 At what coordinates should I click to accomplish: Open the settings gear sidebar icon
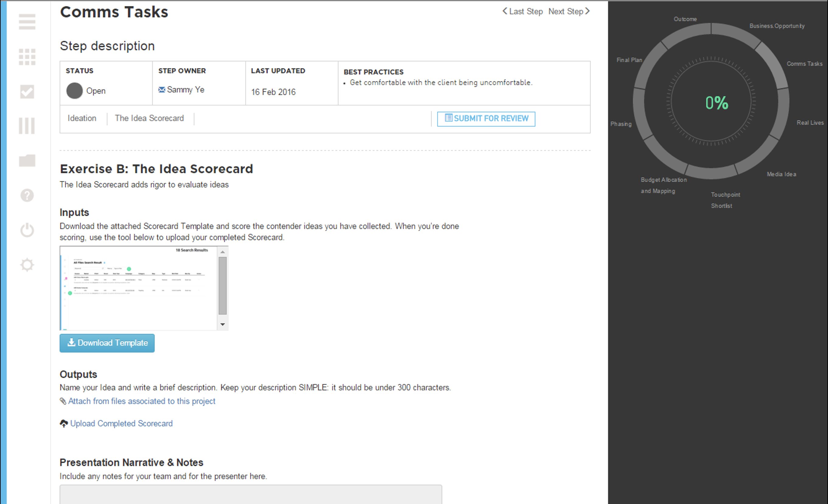tap(27, 264)
